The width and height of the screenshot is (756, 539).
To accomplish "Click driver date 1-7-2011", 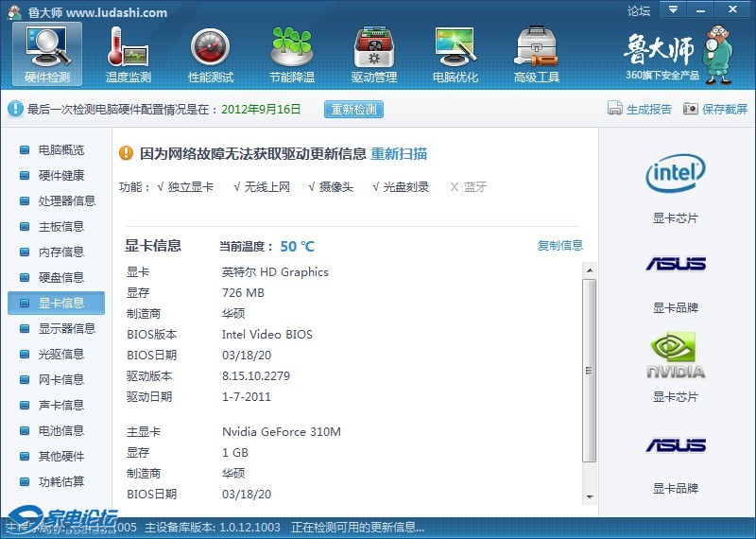I will click(x=247, y=396).
